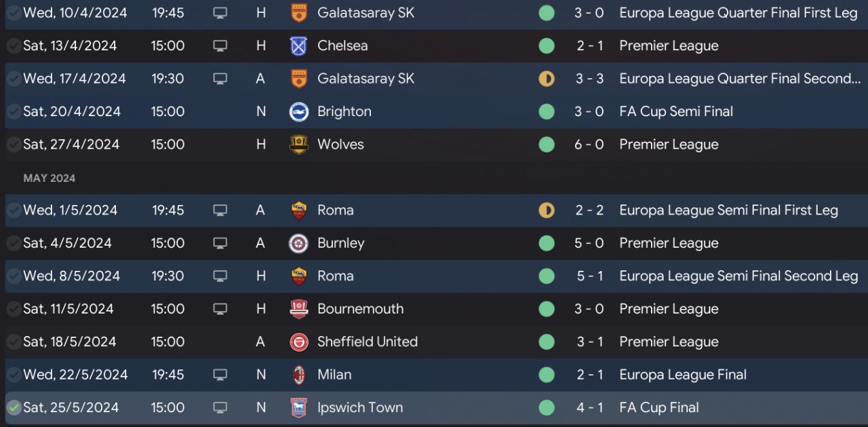Open the Bournemouth team name link

(360, 309)
